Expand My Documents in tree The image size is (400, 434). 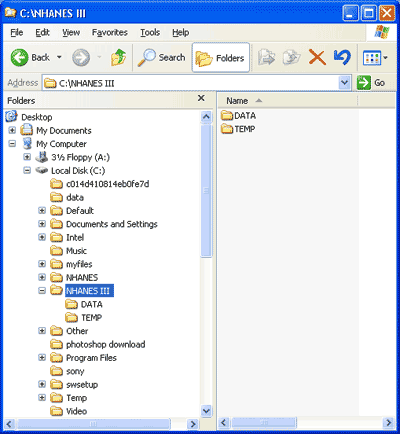pos(12,130)
